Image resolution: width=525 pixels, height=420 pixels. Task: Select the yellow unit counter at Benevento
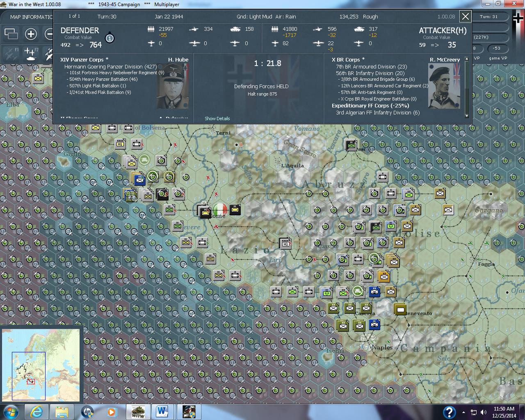[400, 309]
